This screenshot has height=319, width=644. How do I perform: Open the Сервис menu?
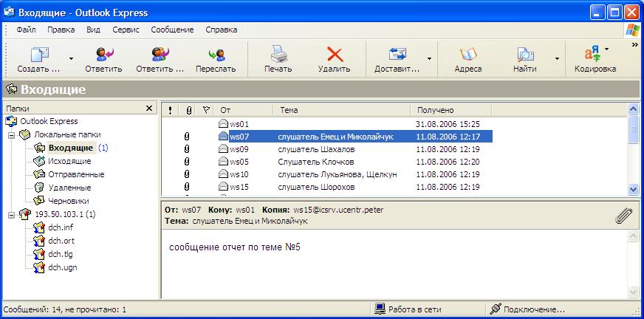(x=126, y=30)
